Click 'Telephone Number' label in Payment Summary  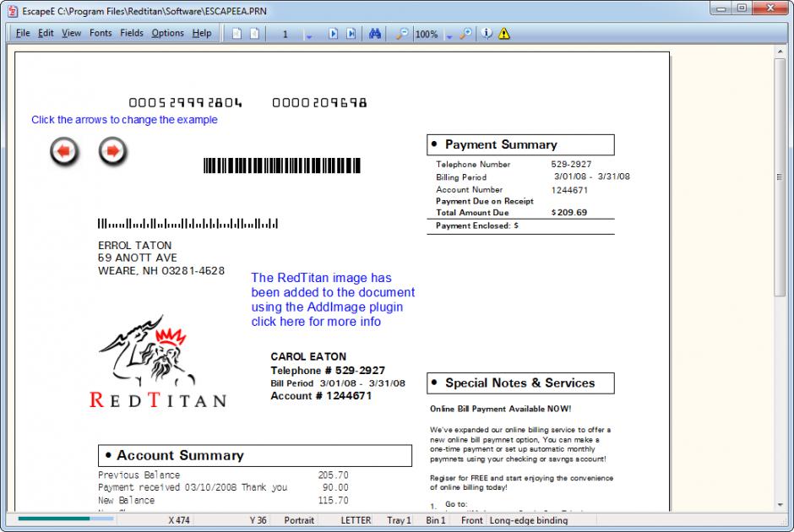[x=473, y=165]
